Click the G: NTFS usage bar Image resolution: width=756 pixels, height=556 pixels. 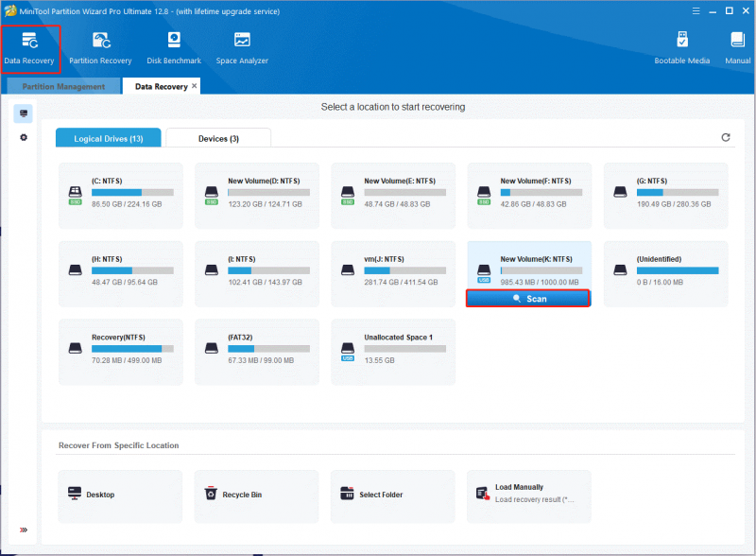678,193
